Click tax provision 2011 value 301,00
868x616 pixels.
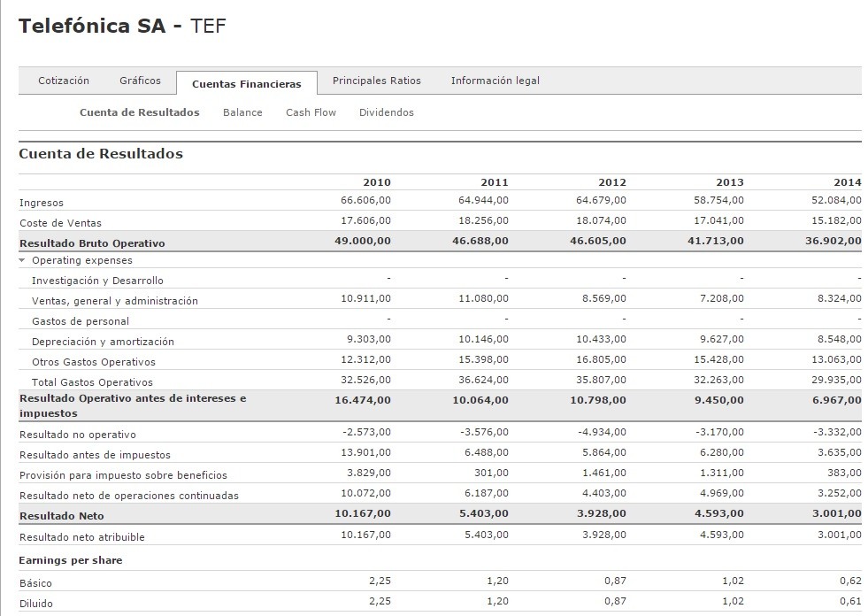(492, 474)
